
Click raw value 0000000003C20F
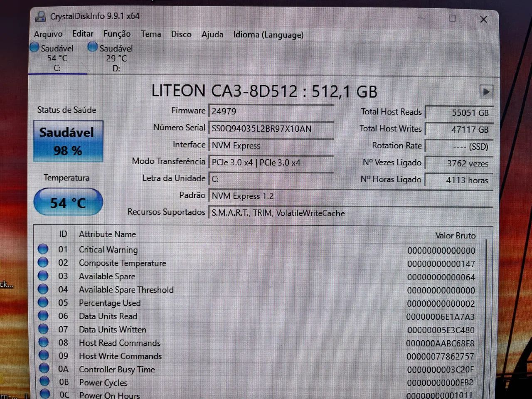pyautogui.click(x=441, y=370)
